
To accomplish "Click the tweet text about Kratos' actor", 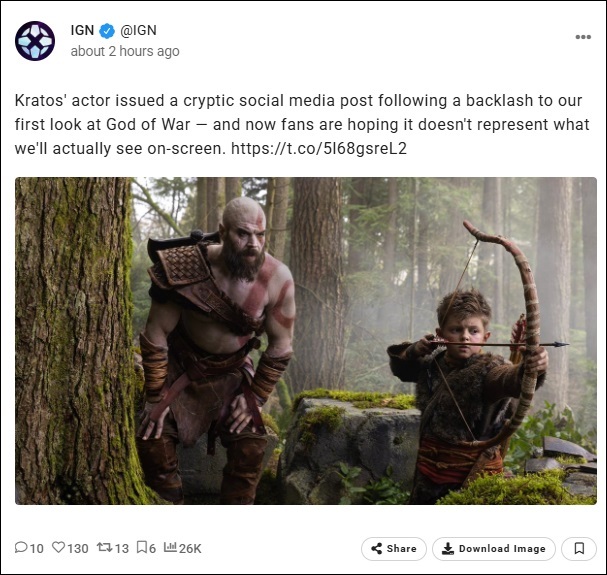I will (x=302, y=124).
